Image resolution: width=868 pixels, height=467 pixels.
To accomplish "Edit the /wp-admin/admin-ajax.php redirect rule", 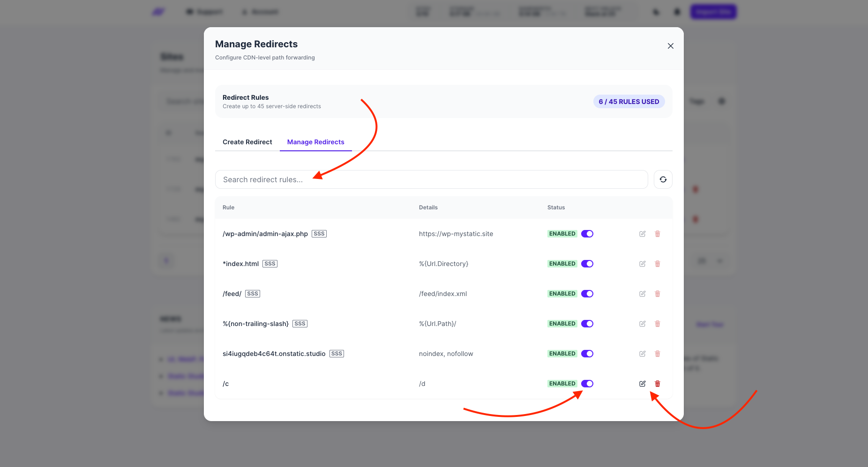I will pos(642,234).
